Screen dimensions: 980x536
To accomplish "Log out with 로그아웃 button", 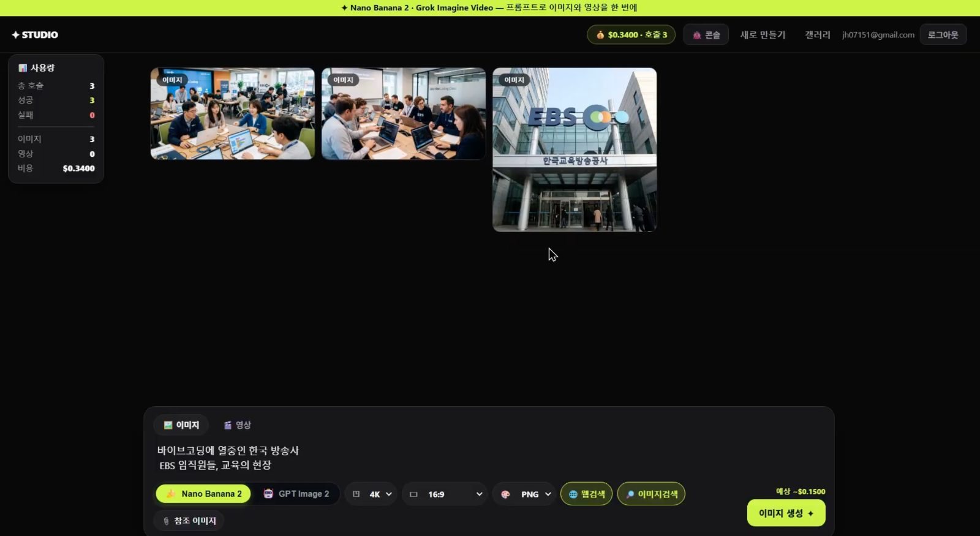I will [943, 35].
